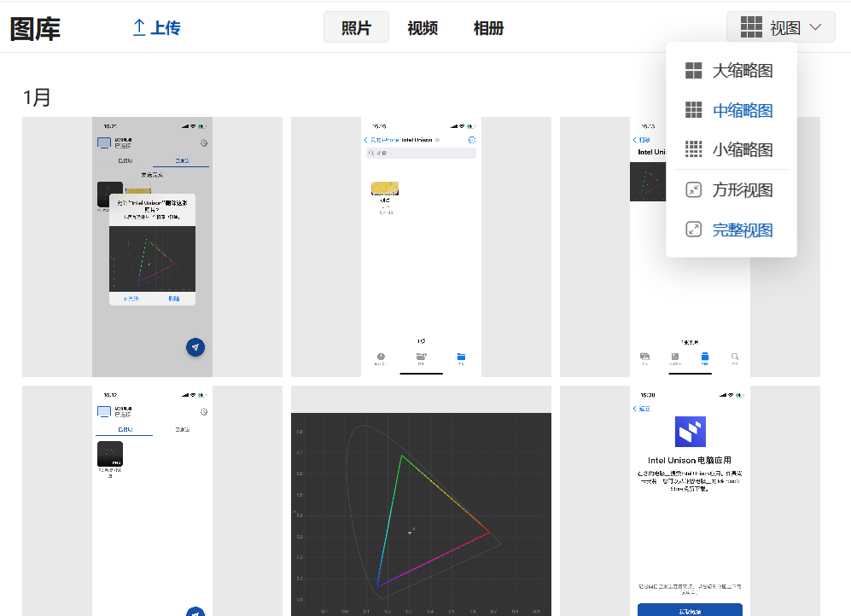
Task: Click the grid icon on the 视图 button
Action: [x=751, y=26]
